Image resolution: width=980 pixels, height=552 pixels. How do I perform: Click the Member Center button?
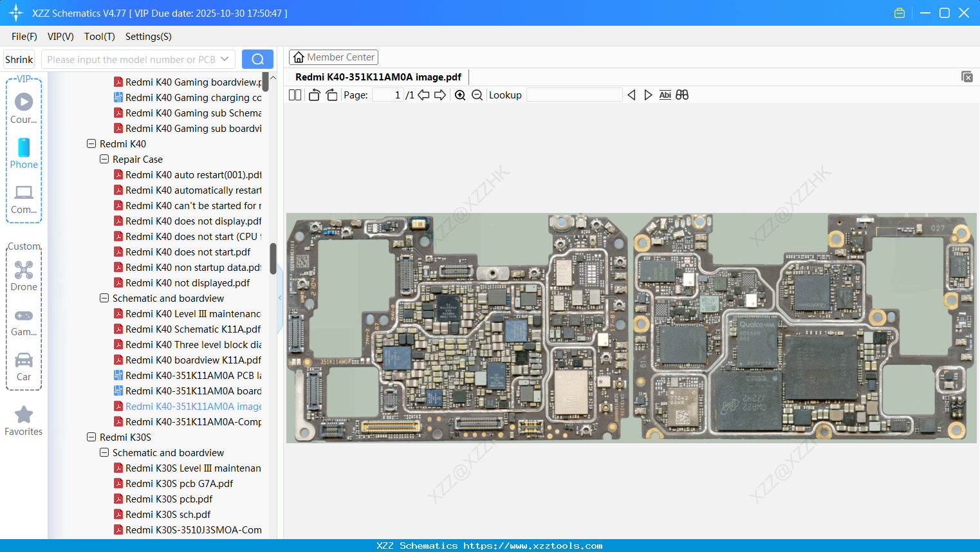(333, 57)
